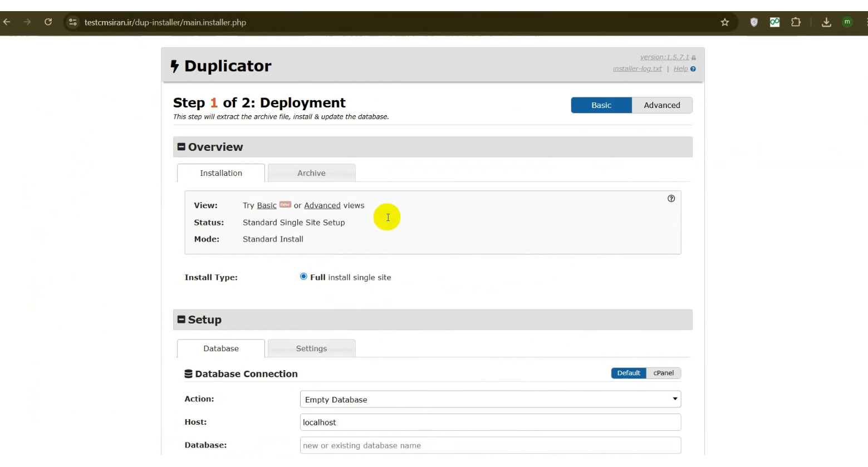868x467 pixels.
Task: Switch to Basic view mode button
Action: 601,105
